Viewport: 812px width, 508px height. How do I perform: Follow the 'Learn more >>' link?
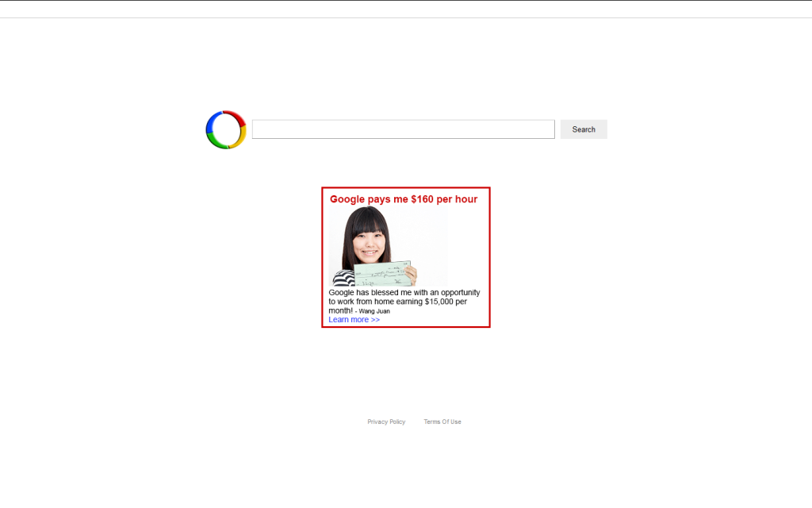coord(354,319)
